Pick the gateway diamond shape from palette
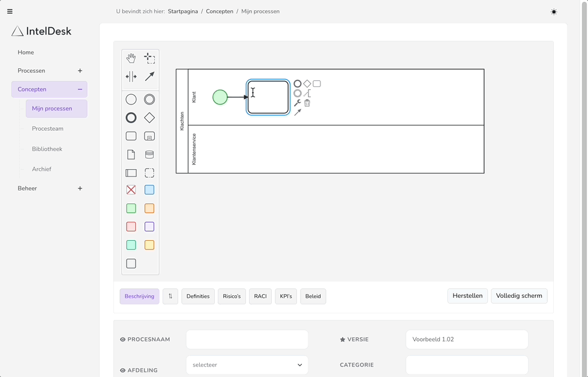 coord(149,118)
